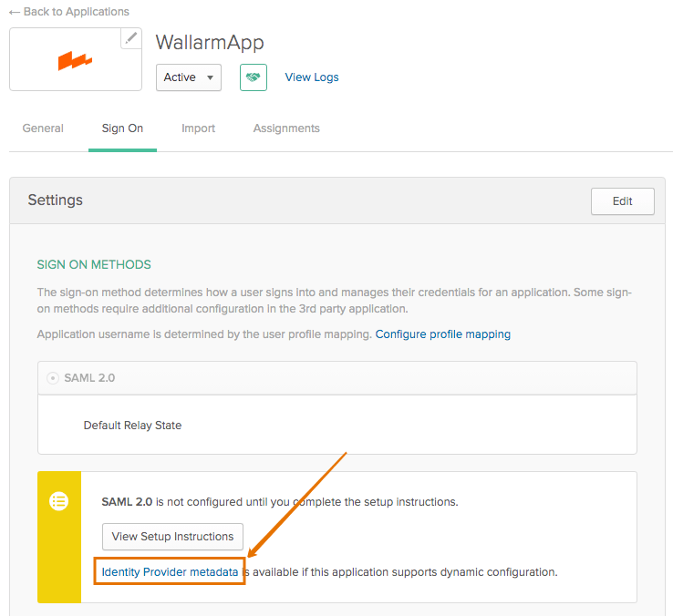Click View Setup Instructions button
Image resolution: width=673 pixels, height=616 pixels.
[172, 536]
